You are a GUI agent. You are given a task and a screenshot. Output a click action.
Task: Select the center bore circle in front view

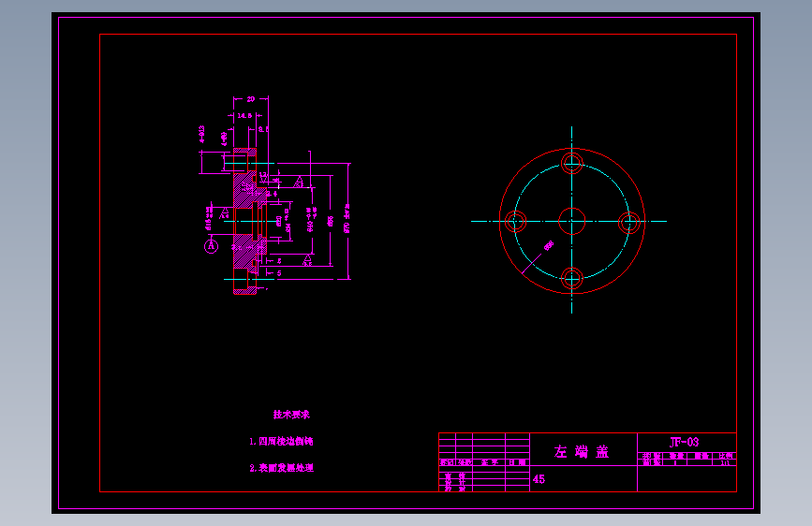571,221
